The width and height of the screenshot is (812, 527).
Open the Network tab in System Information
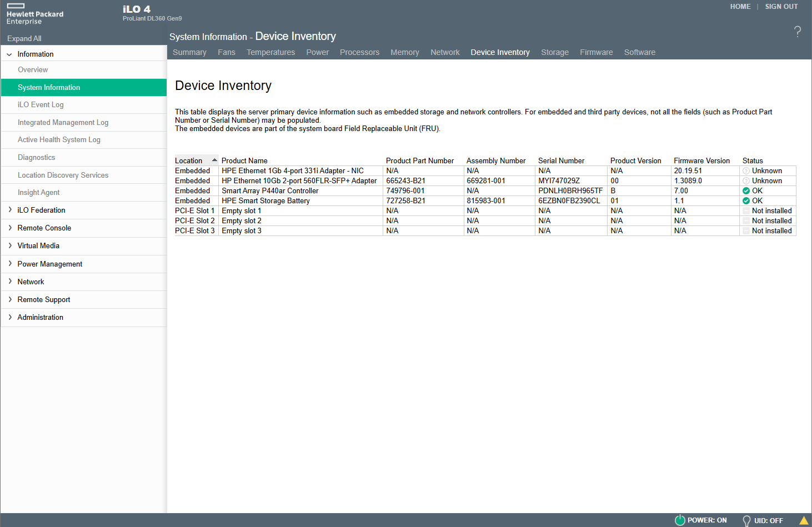[x=445, y=52]
